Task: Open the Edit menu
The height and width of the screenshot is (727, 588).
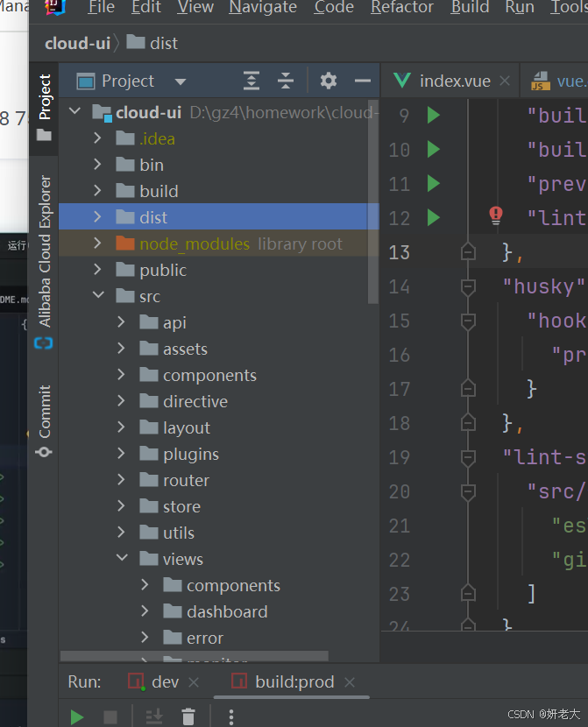Action: point(146,7)
